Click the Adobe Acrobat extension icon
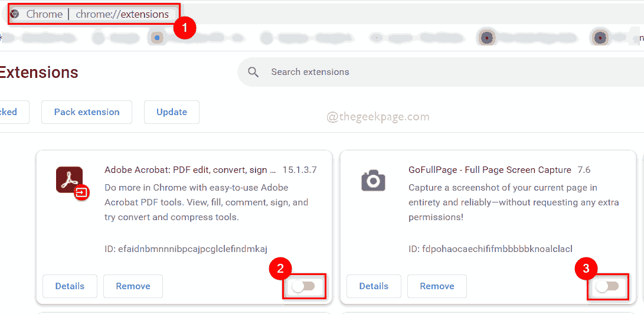The image size is (644, 314). pyautogui.click(x=71, y=182)
